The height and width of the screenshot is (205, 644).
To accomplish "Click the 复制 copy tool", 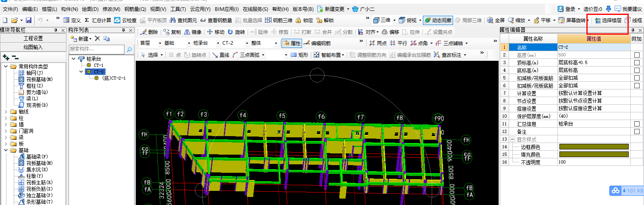I will [x=172, y=32].
